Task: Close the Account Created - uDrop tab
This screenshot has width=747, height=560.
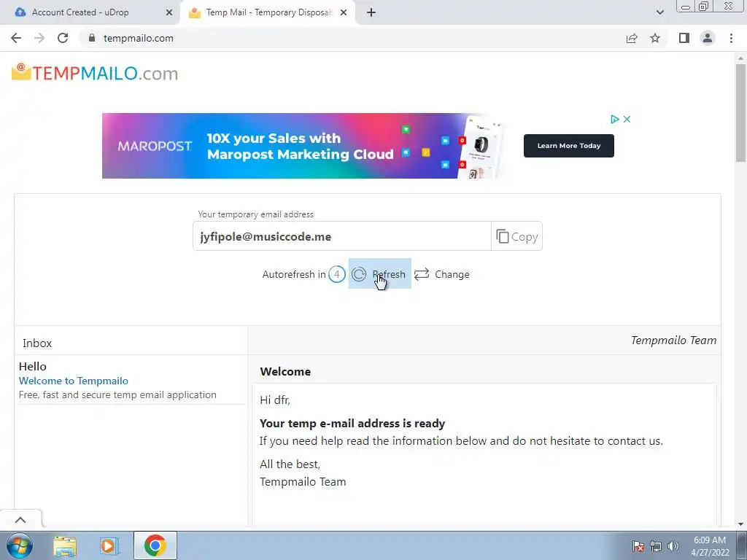Action: tap(169, 12)
